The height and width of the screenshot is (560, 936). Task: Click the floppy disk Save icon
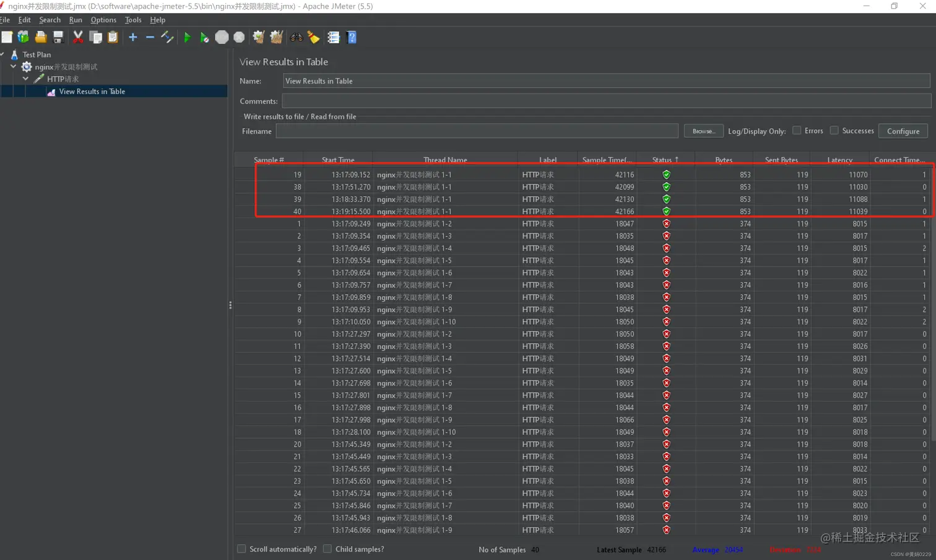(58, 38)
